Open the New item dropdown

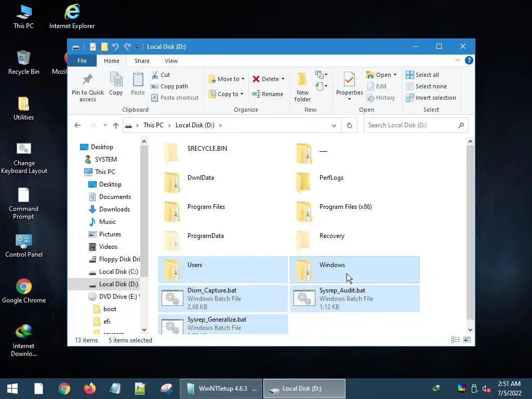coord(321,75)
